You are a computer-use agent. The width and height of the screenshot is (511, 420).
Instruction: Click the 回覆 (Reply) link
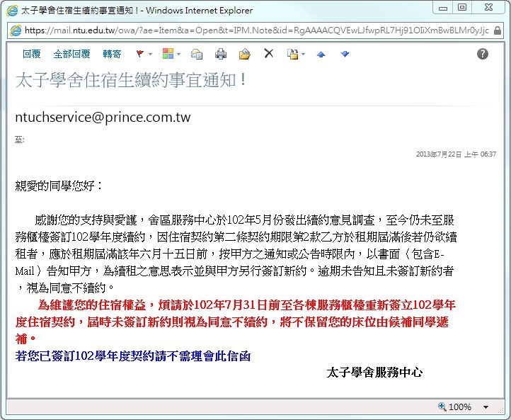pos(32,54)
